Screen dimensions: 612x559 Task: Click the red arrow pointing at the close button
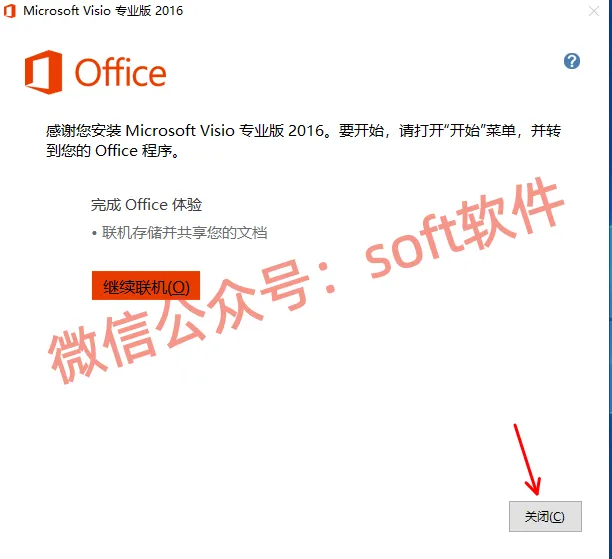(527, 460)
